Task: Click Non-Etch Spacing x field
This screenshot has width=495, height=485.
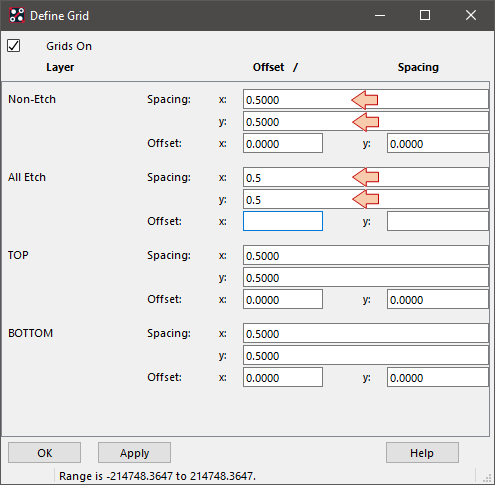Action: (366, 99)
